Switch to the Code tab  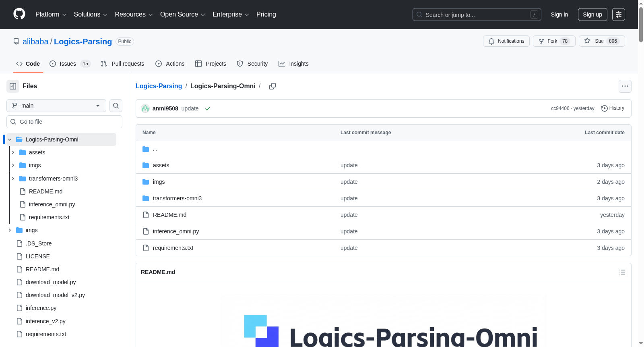tap(28, 64)
